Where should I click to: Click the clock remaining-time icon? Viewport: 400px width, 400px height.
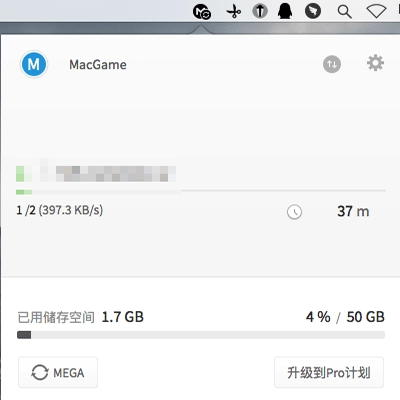(294, 212)
